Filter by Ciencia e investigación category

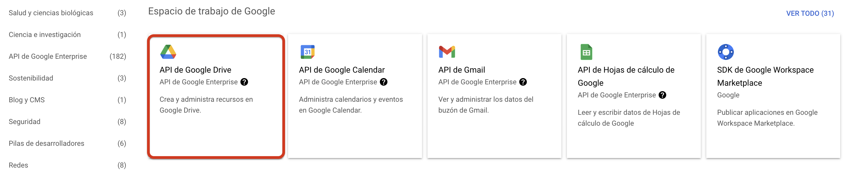(x=45, y=35)
